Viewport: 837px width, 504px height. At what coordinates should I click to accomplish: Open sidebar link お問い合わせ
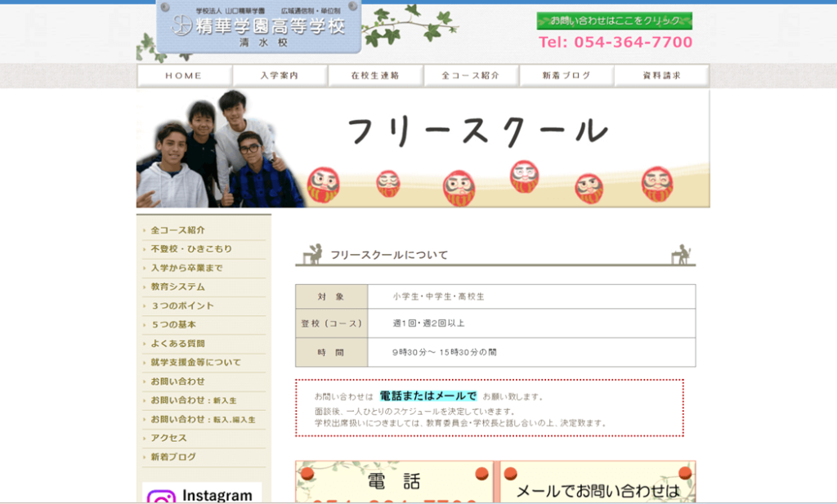pyautogui.click(x=177, y=381)
